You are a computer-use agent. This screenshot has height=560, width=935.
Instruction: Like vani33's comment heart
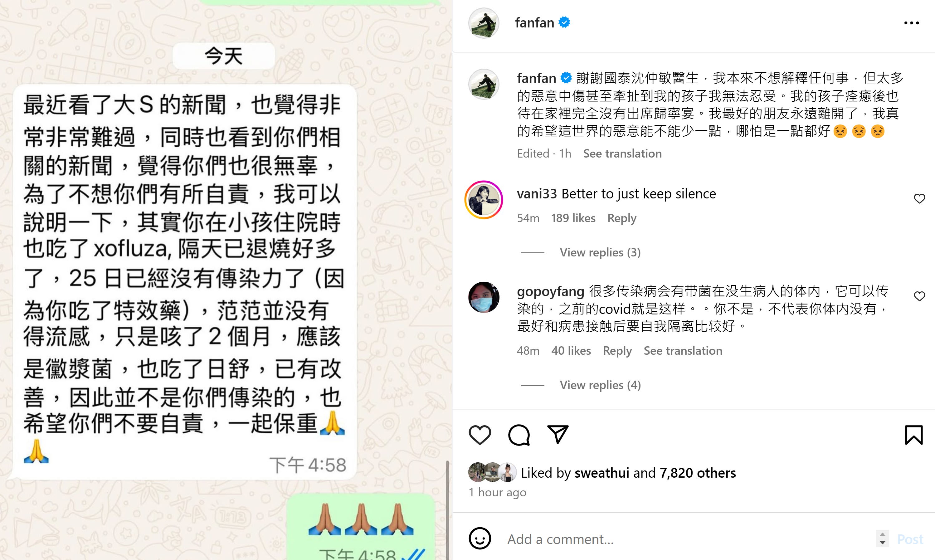click(919, 198)
